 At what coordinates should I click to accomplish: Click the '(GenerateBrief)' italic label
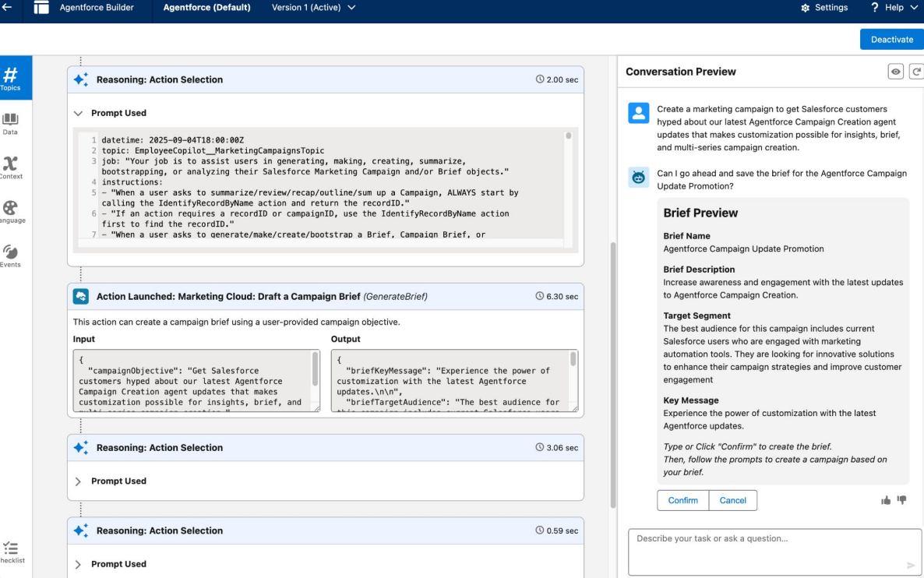396,296
